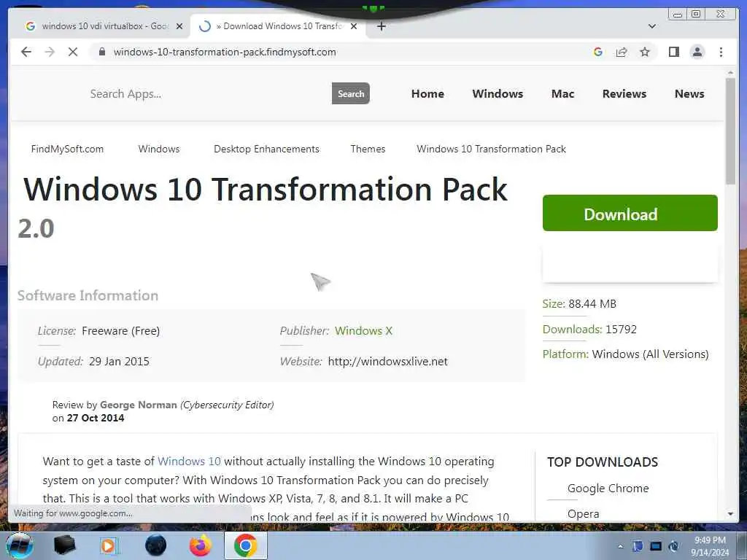Open the side panel icon
Screen dimensions: 747x560
673,52
